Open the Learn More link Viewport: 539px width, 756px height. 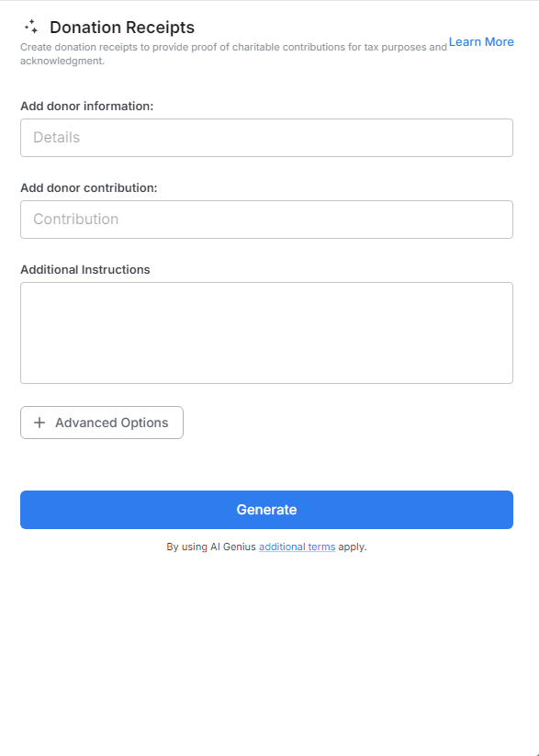click(480, 41)
